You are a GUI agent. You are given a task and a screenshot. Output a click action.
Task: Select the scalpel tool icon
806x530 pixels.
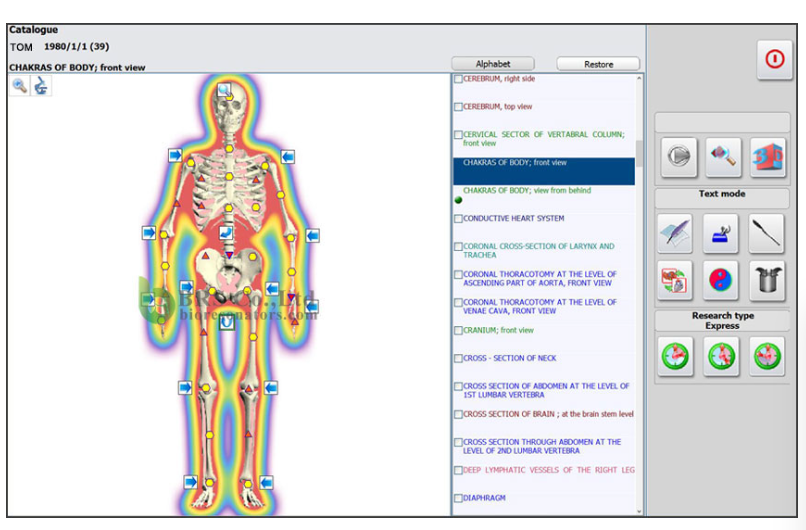click(x=767, y=233)
